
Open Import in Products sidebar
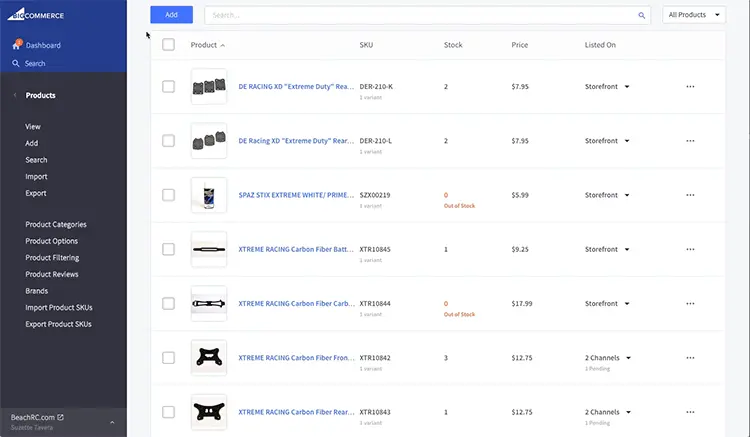pyautogui.click(x=36, y=176)
